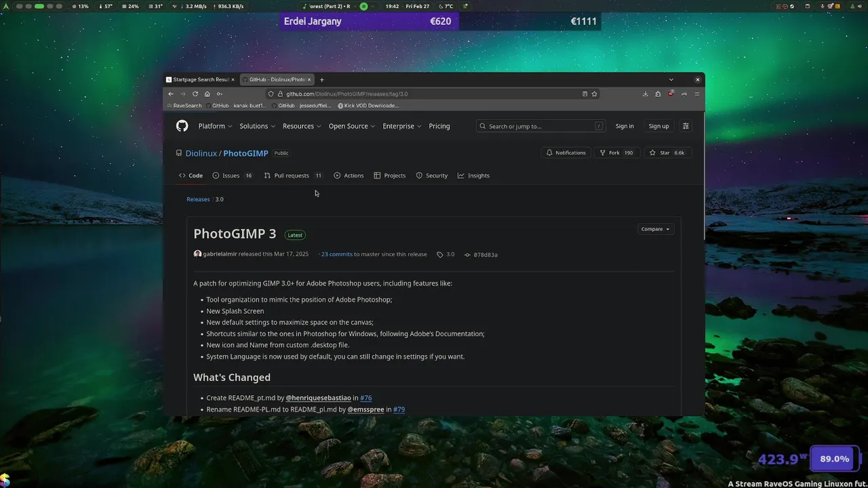Click the Sign up button
The width and height of the screenshot is (868, 488).
pos(658,126)
